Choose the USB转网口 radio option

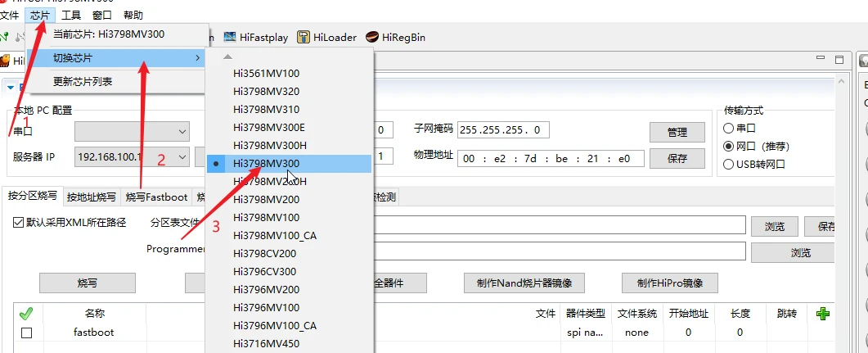728,164
